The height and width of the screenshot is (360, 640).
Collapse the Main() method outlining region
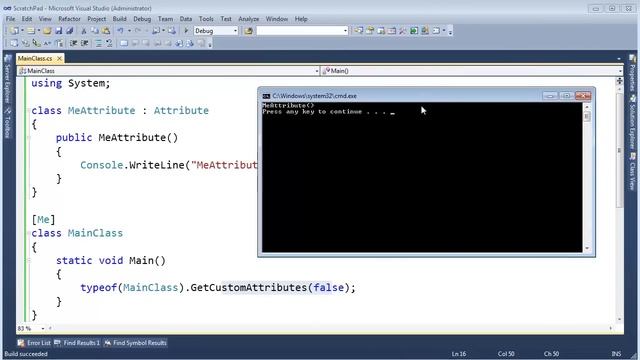click(x=29, y=260)
